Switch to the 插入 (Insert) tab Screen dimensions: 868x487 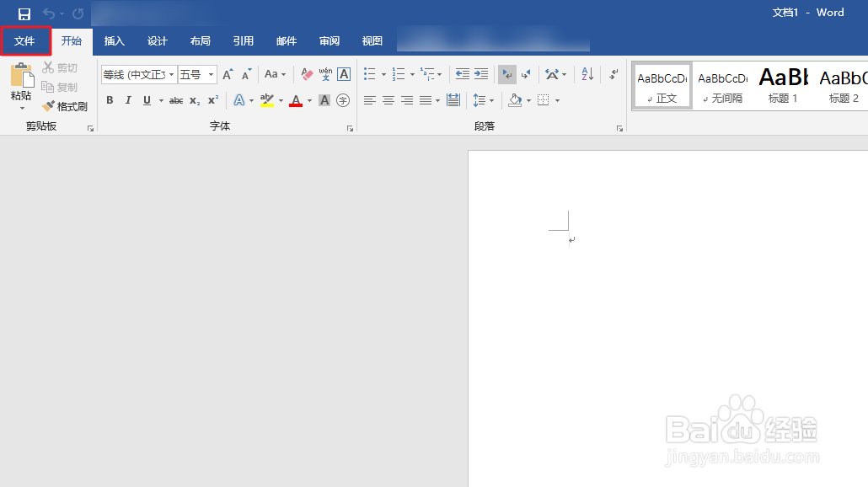pyautogui.click(x=115, y=41)
